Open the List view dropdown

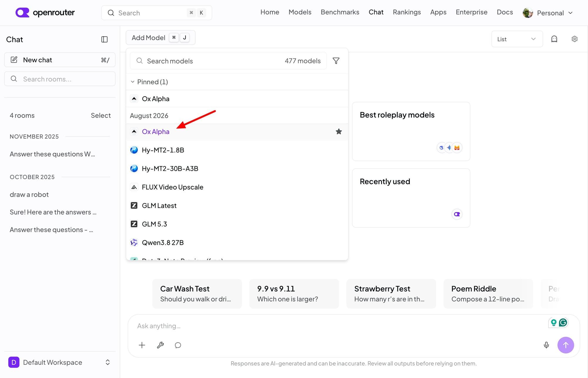517,39
